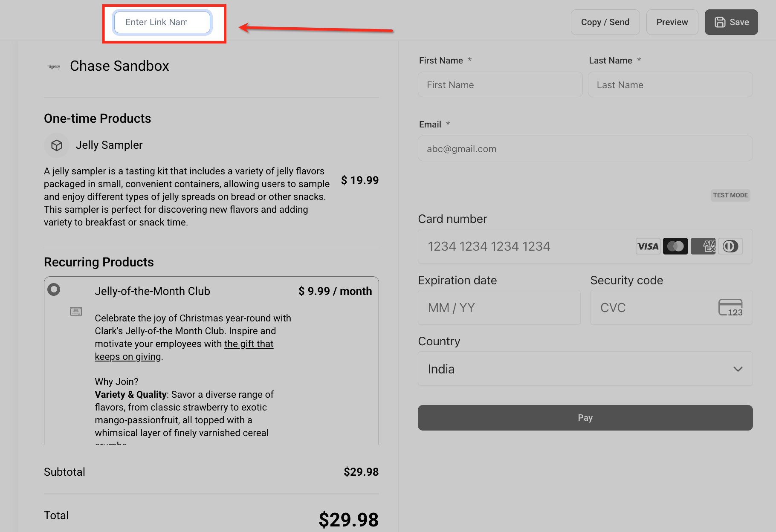The height and width of the screenshot is (532, 776).
Task: Click the CVC card hint icon
Action: (x=730, y=307)
